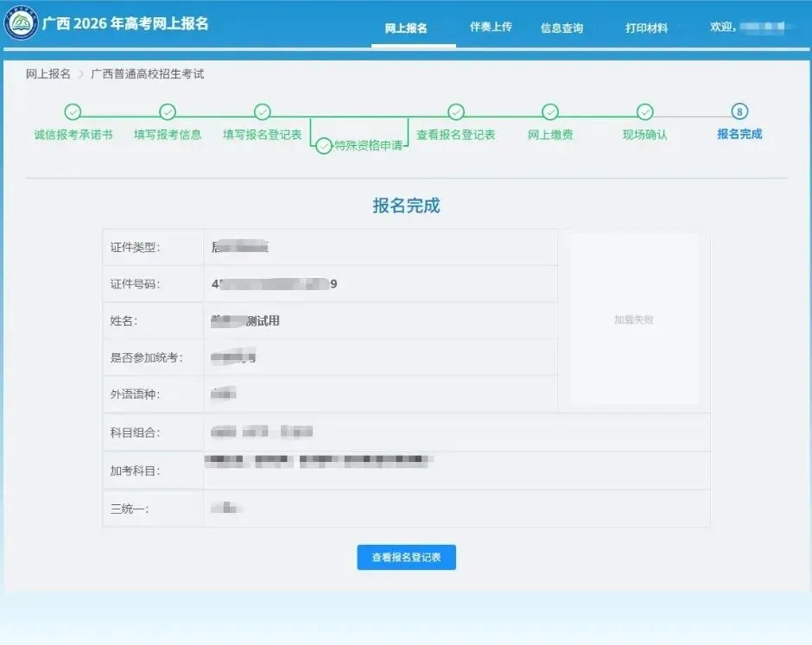
Task: Select the 填写报考信息 step label
Action: pyautogui.click(x=168, y=135)
